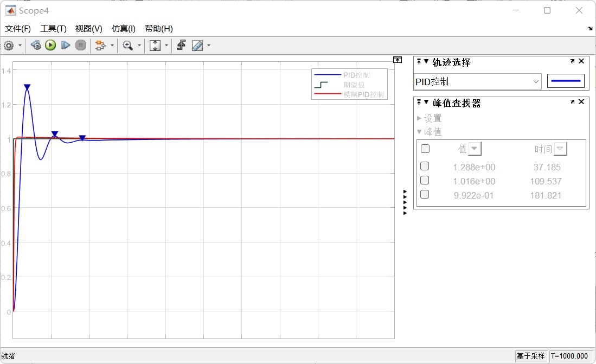Click the MATLAB icon in title bar
The image size is (596, 364).
[11, 11]
